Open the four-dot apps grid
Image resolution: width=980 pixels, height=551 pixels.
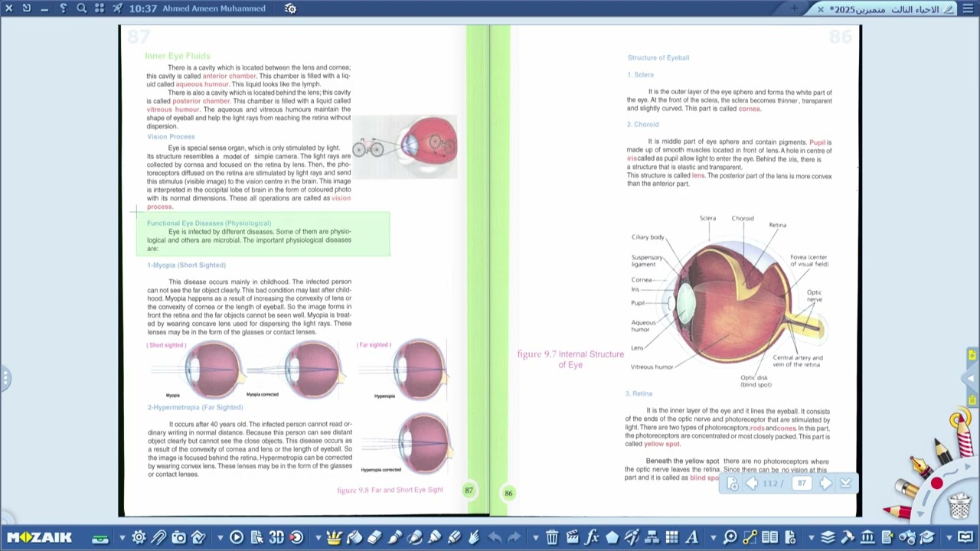point(100,8)
